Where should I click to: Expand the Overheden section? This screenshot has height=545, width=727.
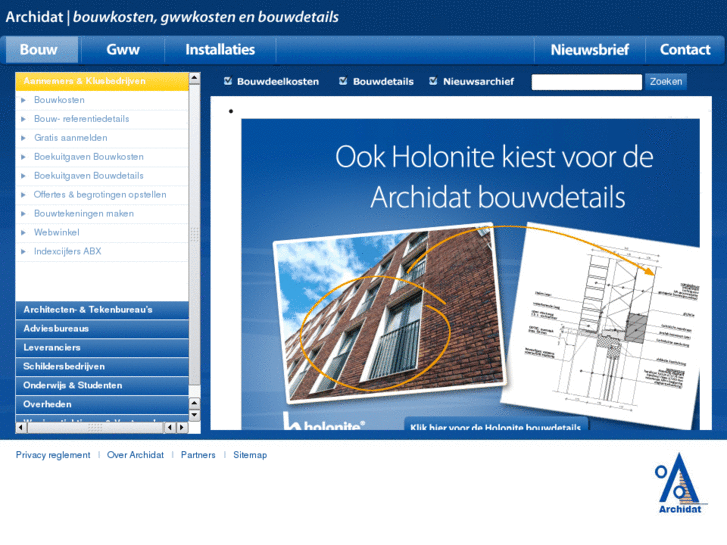tap(102, 404)
